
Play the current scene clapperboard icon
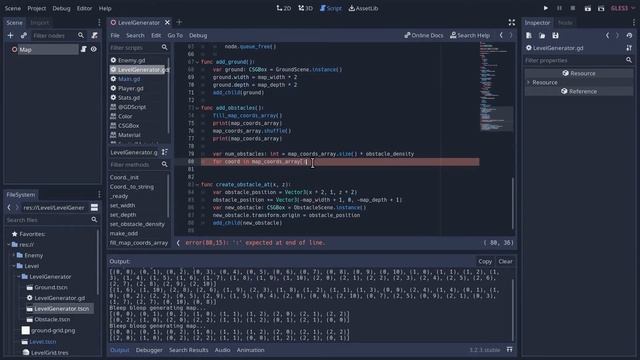tap(588, 8)
